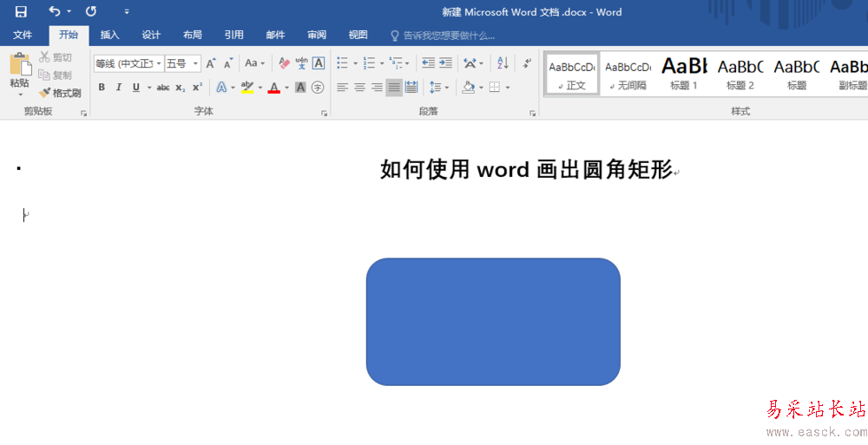Image resolution: width=868 pixels, height=445 pixels.
Task: Redo the last action
Action: click(x=91, y=11)
